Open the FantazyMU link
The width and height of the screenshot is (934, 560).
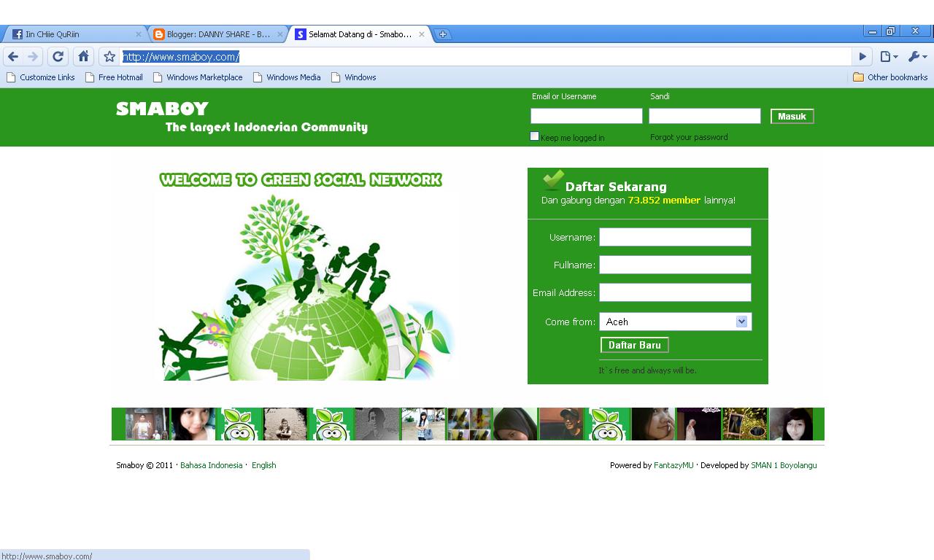click(x=674, y=465)
